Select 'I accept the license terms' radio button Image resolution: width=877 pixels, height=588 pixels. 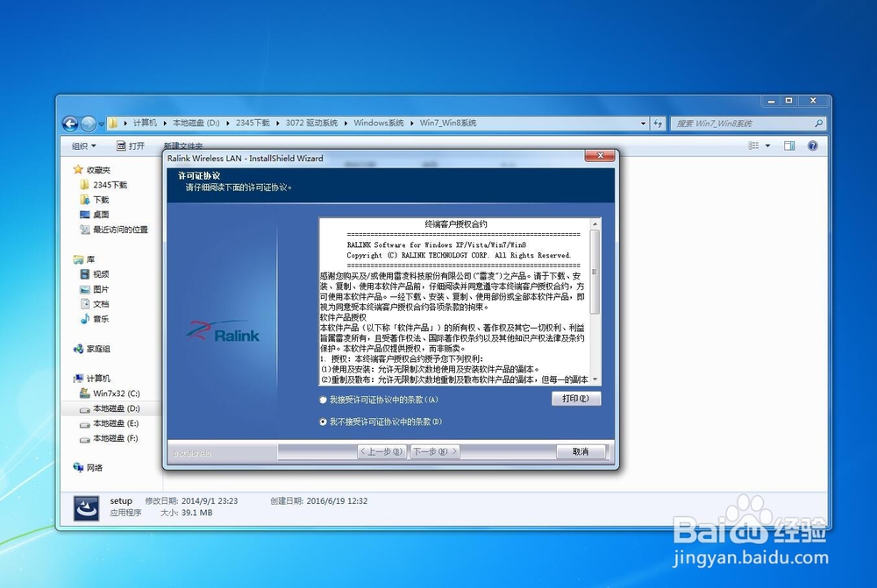point(323,400)
